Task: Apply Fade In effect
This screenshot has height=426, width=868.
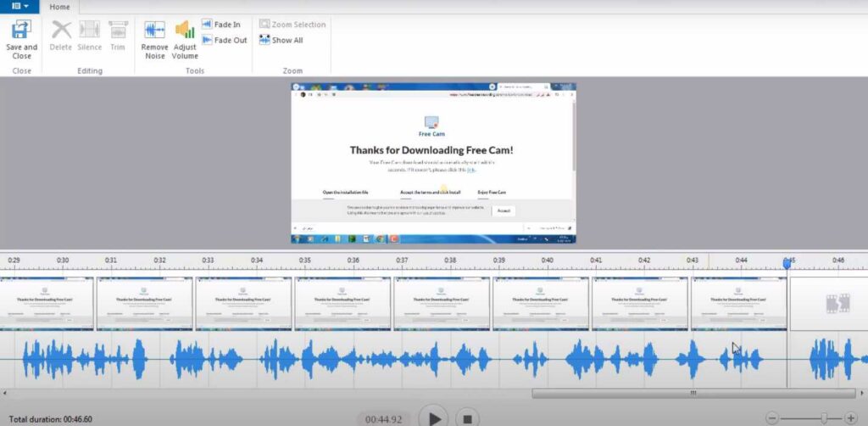Action: [x=221, y=25]
